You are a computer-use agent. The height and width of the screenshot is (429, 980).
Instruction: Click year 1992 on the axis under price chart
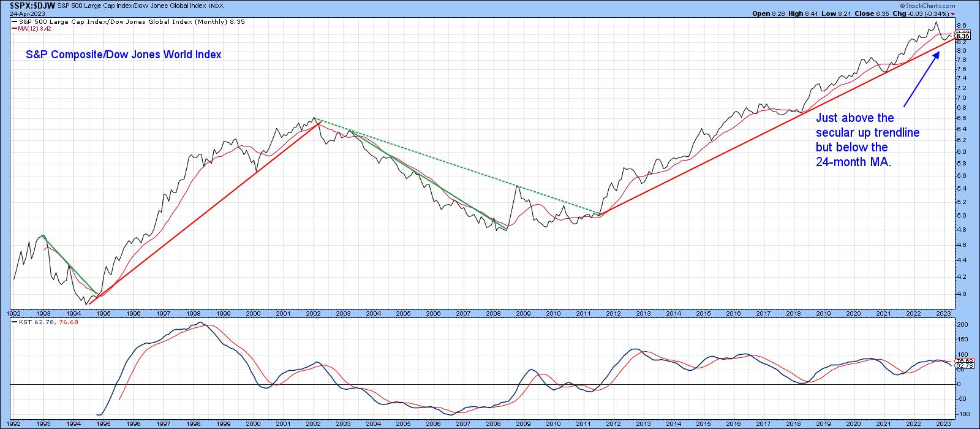click(x=13, y=313)
